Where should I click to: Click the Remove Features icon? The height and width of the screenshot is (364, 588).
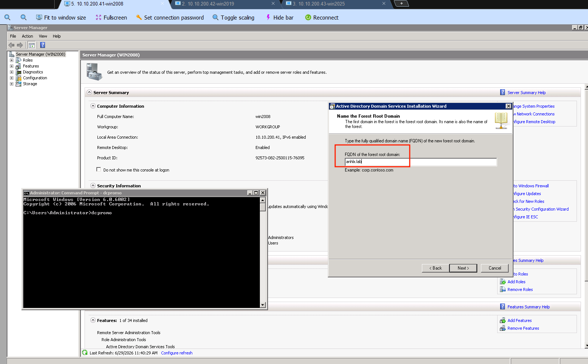click(502, 328)
